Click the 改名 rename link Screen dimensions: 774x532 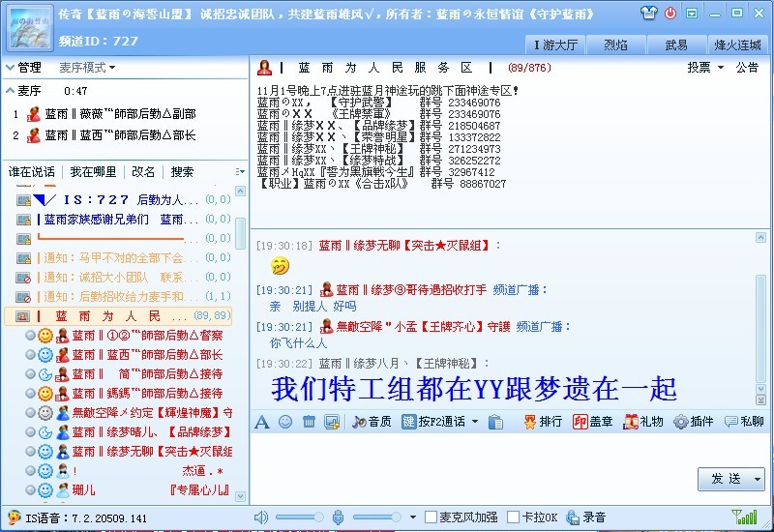point(143,172)
